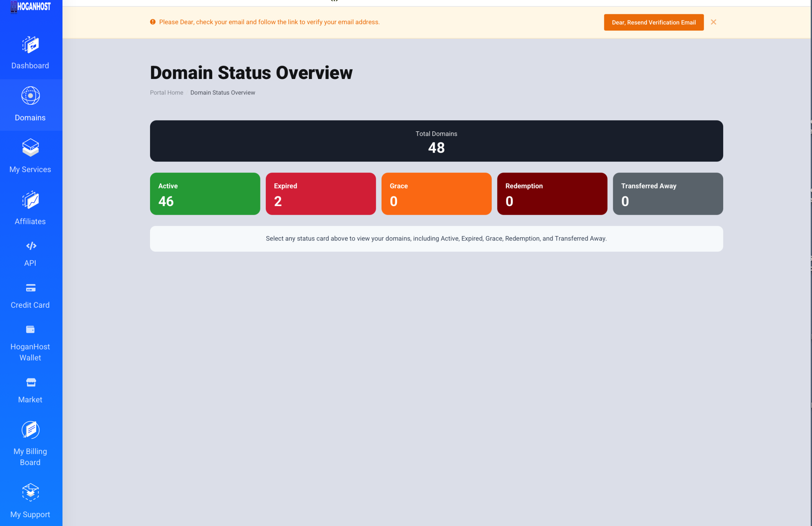This screenshot has width=812, height=526.
Task: Open the dark red Redemption card
Action: [x=552, y=194]
